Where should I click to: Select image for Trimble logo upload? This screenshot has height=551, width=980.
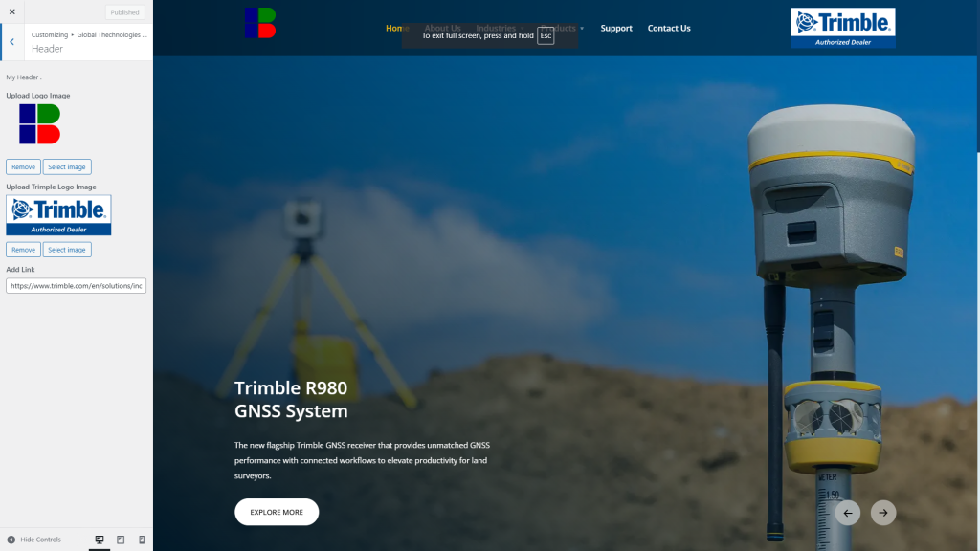[x=67, y=250]
